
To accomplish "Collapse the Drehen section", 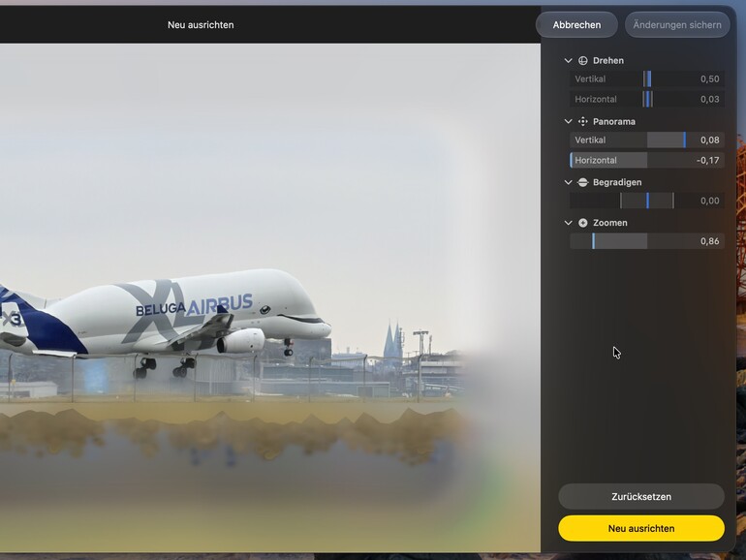I will click(568, 60).
